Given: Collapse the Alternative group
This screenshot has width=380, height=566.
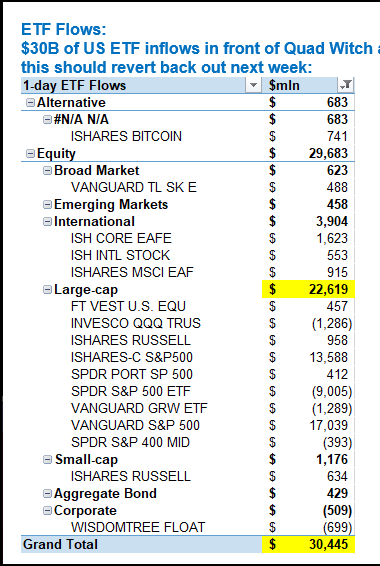Looking at the screenshot, I should 30,103.
